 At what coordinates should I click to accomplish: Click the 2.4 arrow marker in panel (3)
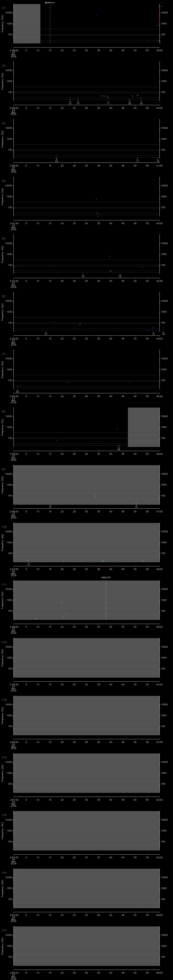pyautogui.click(x=56, y=160)
